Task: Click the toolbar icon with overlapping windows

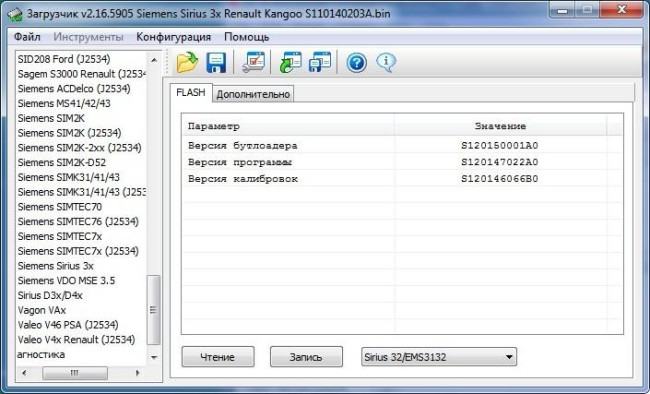Action: tap(320, 62)
